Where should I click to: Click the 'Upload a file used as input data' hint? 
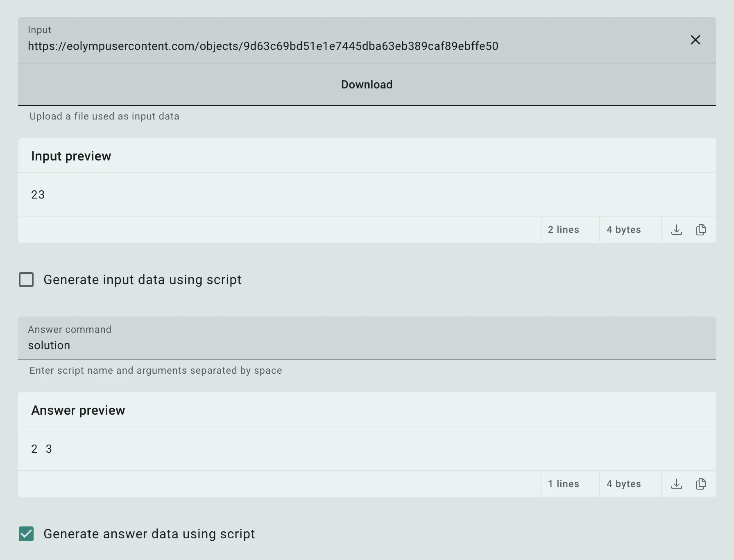coord(104,116)
